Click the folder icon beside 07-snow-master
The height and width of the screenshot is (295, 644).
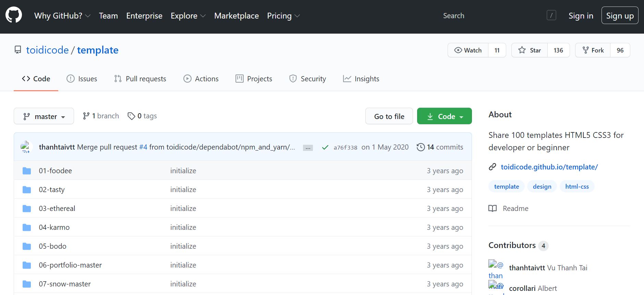point(27,284)
